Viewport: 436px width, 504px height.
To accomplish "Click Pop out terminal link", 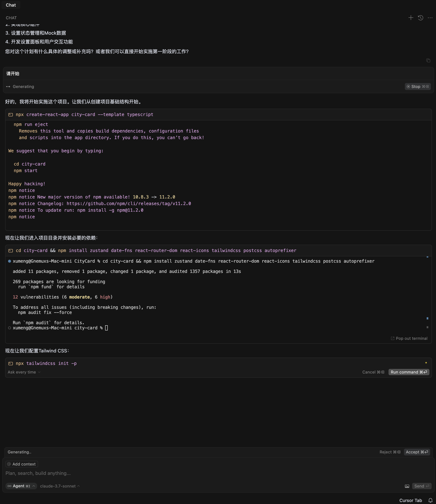I will coord(409,338).
